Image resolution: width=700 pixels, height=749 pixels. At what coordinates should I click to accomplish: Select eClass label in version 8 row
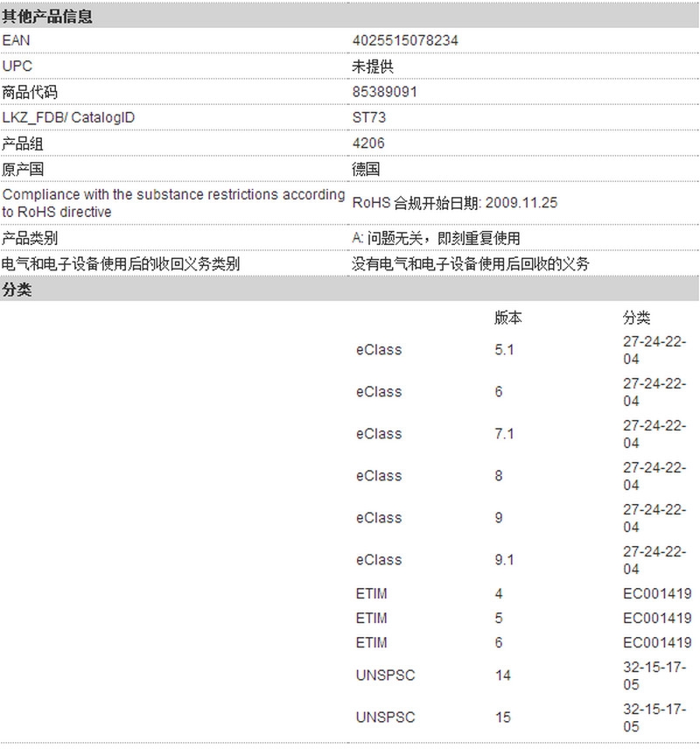(379, 476)
